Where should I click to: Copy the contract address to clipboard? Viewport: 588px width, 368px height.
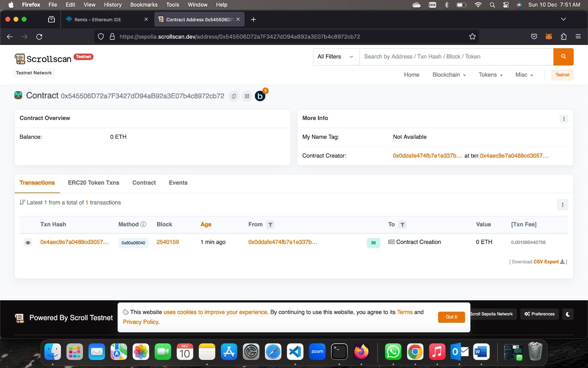(x=234, y=96)
